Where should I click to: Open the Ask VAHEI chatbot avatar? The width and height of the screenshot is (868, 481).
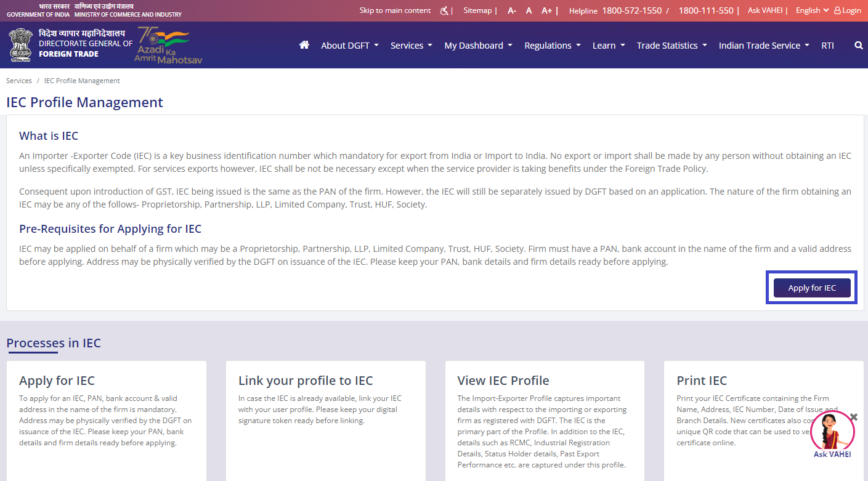pos(832,430)
